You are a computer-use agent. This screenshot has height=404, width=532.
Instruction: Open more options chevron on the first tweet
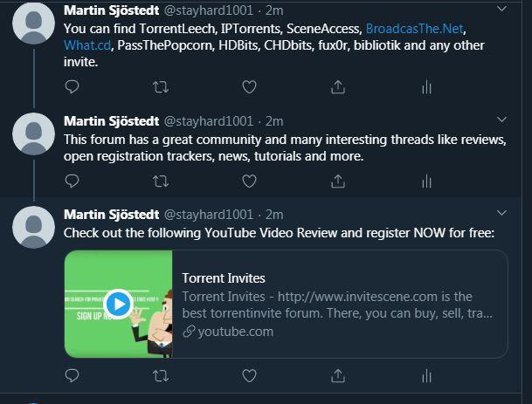click(501, 10)
